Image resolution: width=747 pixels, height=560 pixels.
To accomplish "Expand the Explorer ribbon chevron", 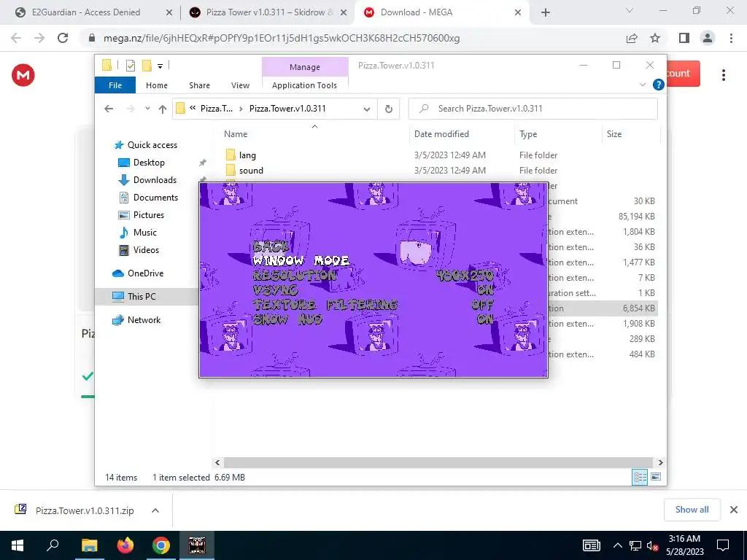I will (643, 85).
